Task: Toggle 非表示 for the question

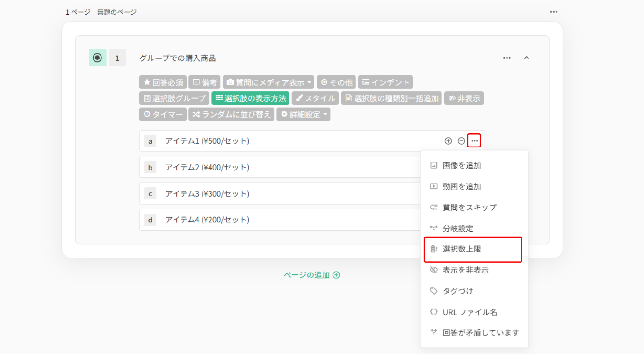Action: point(464,98)
